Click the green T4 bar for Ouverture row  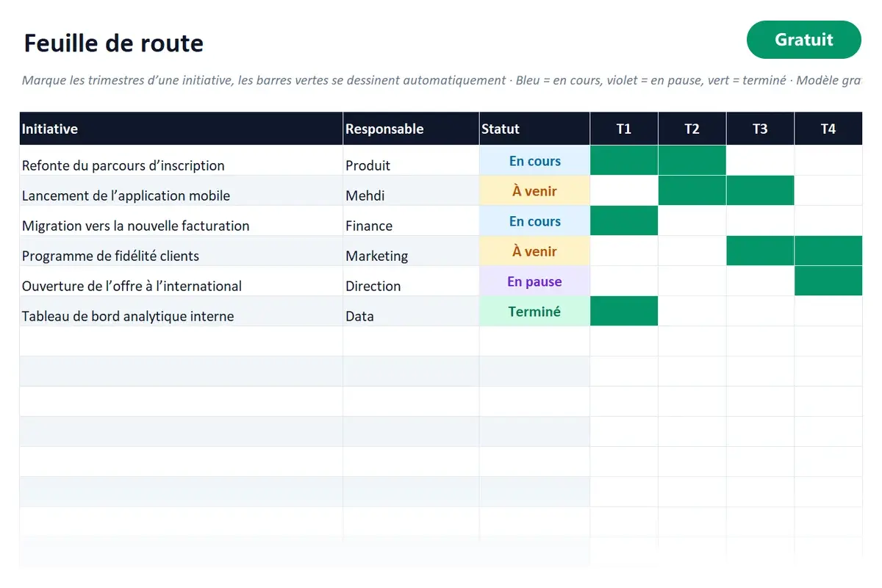[x=828, y=281]
